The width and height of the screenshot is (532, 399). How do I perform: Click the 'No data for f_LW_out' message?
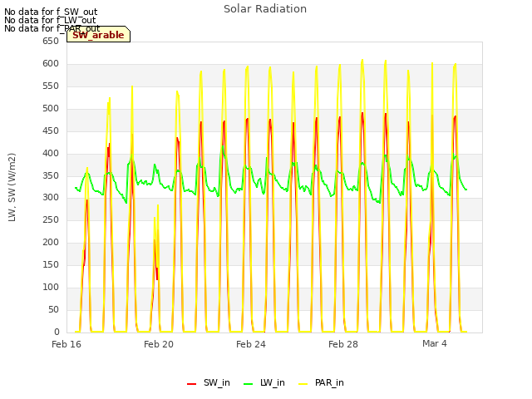point(50,20)
